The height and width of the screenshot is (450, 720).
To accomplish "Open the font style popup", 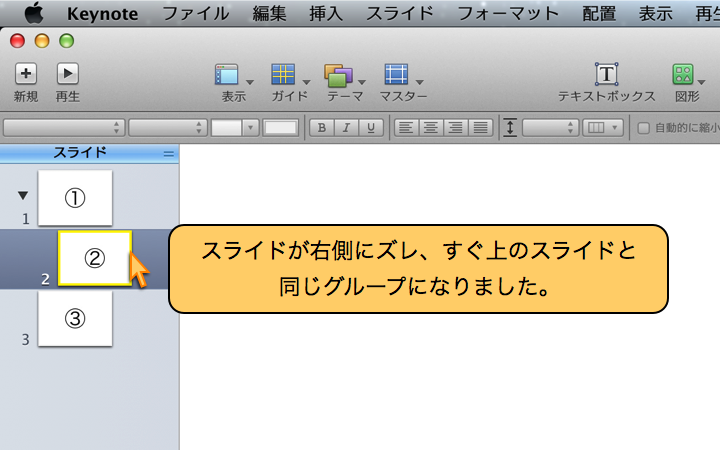I will click(168, 128).
